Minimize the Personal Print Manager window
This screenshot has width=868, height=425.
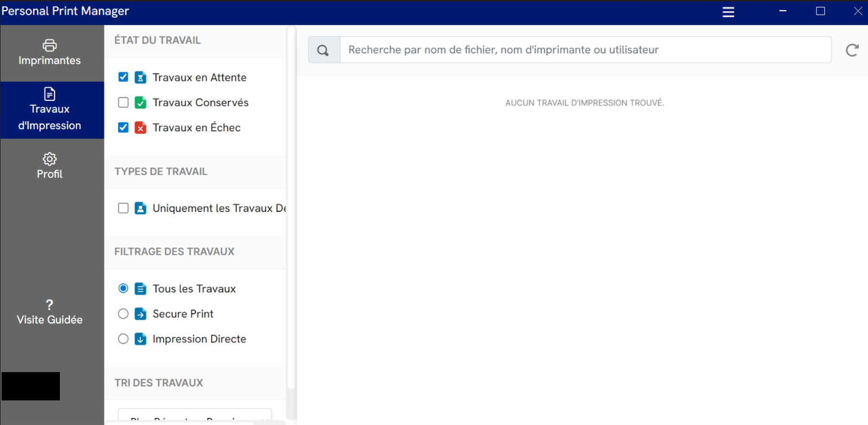tap(783, 11)
